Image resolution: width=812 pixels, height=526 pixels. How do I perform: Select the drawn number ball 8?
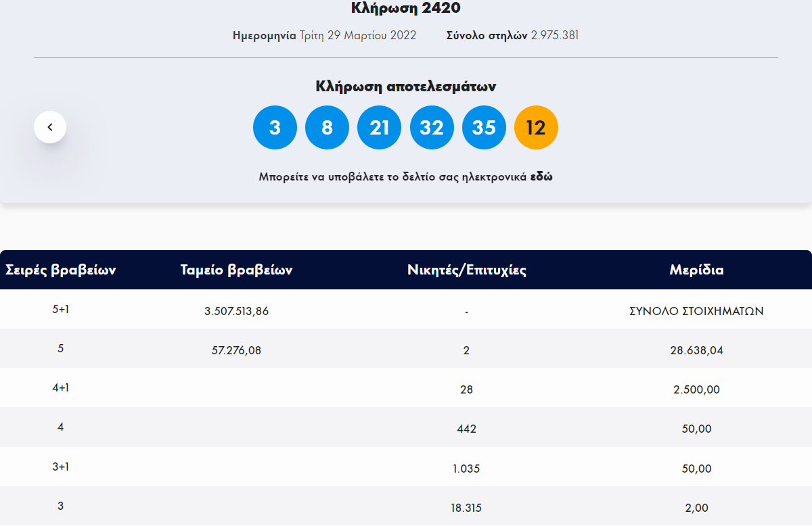(x=327, y=127)
